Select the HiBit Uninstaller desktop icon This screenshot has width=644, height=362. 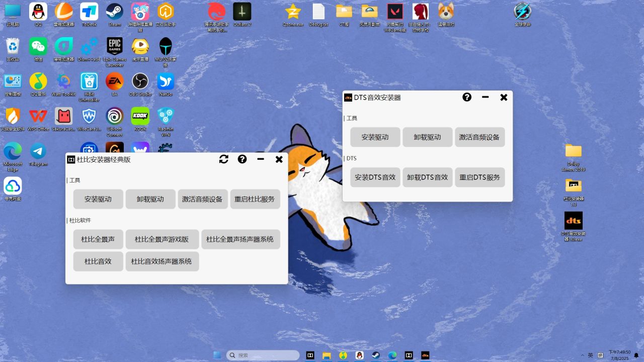pos(89,86)
